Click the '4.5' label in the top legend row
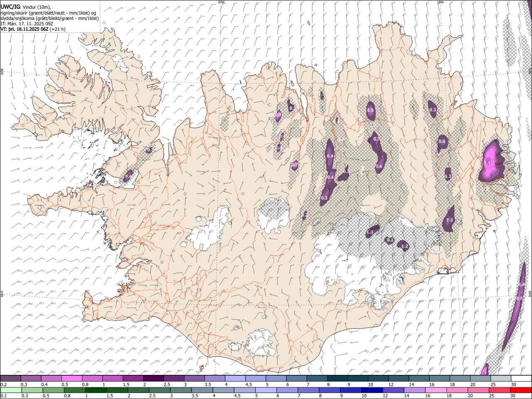 point(249,384)
